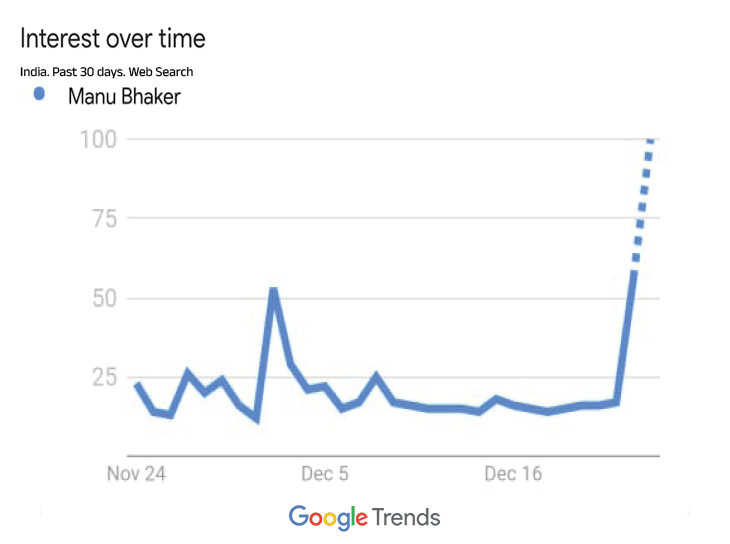The width and height of the screenshot is (730, 544).
Task: Click the Interest over time heading
Action: [113, 39]
